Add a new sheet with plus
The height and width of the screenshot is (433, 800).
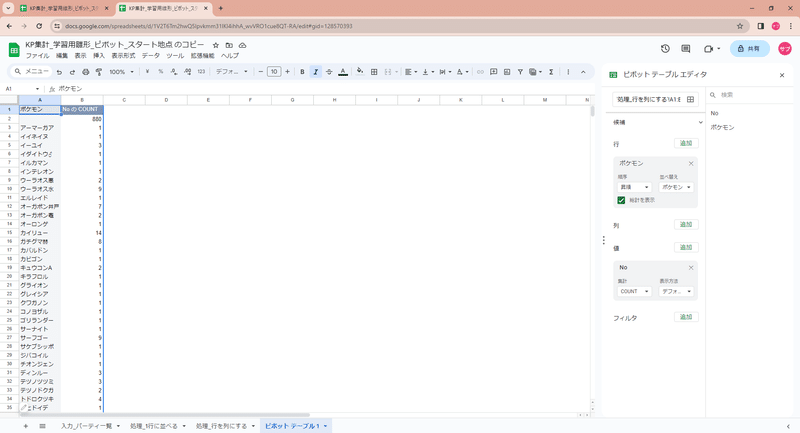click(x=26, y=426)
